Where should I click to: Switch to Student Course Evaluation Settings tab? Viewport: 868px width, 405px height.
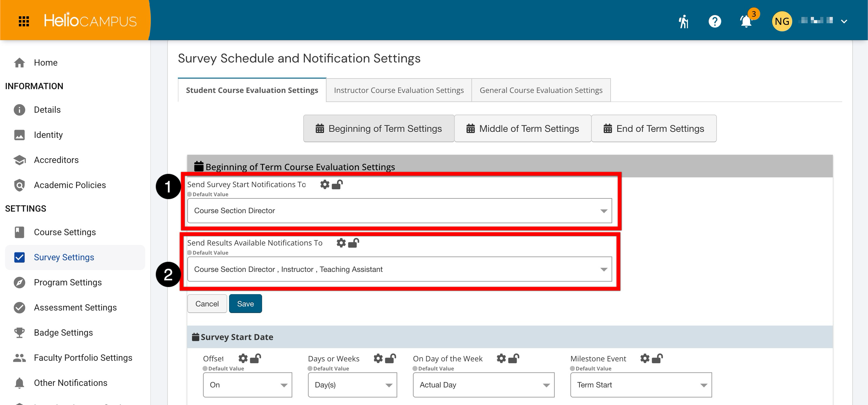point(252,90)
